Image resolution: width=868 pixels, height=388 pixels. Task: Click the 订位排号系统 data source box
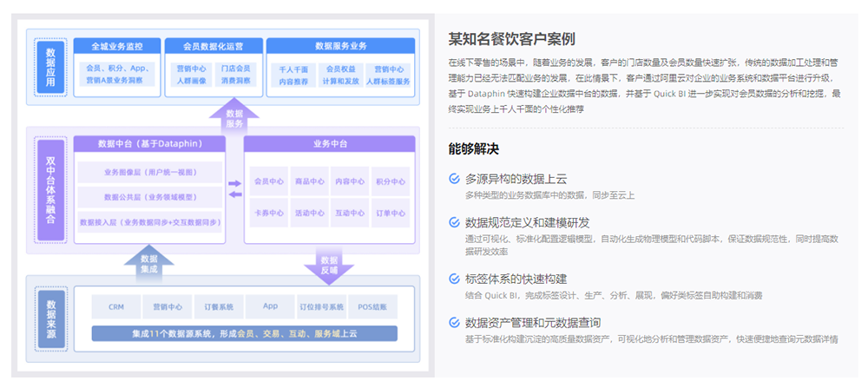coord(321,306)
